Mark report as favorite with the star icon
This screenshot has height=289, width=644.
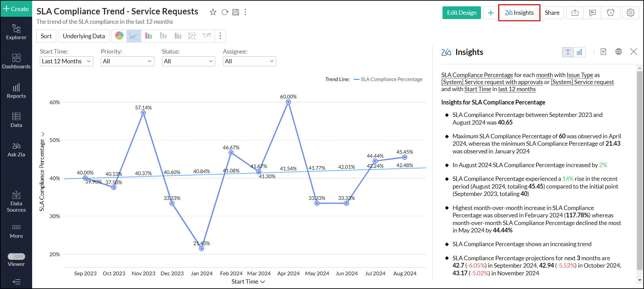coord(213,12)
